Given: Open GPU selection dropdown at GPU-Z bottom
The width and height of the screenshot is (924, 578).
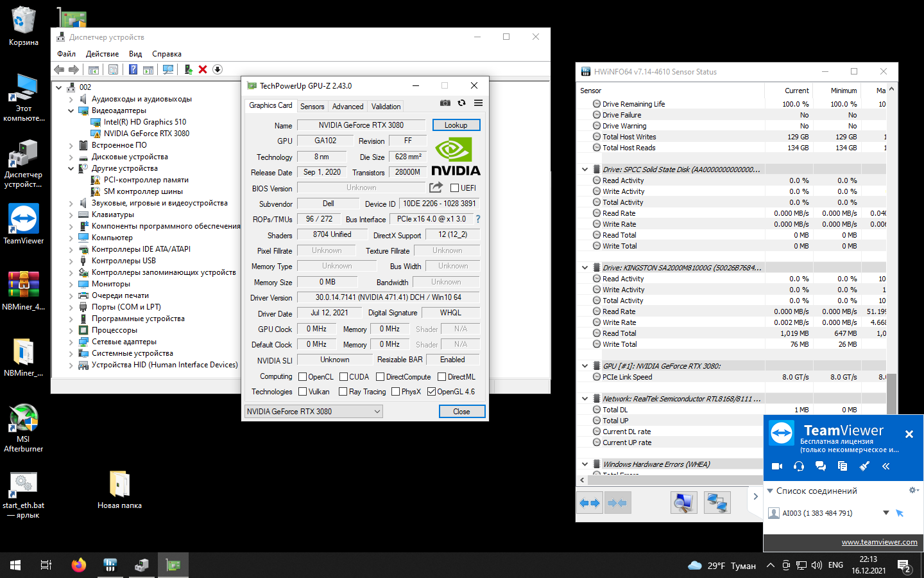Looking at the screenshot, I should click(x=314, y=412).
